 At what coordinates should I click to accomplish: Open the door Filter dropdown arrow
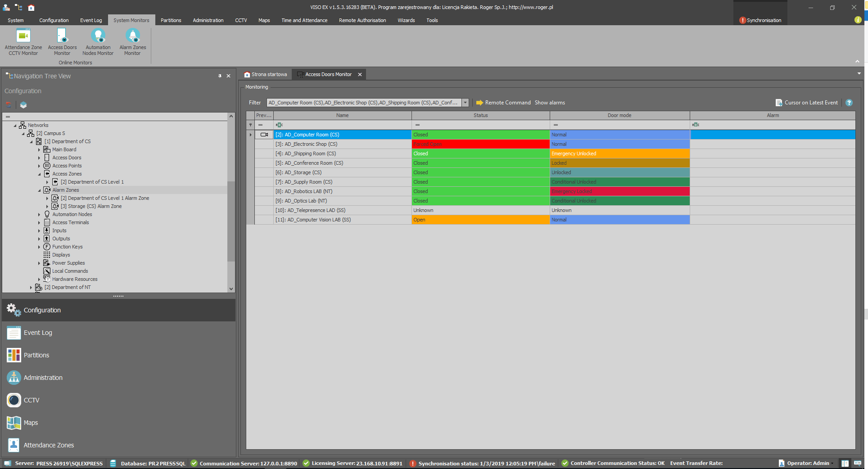tap(465, 103)
